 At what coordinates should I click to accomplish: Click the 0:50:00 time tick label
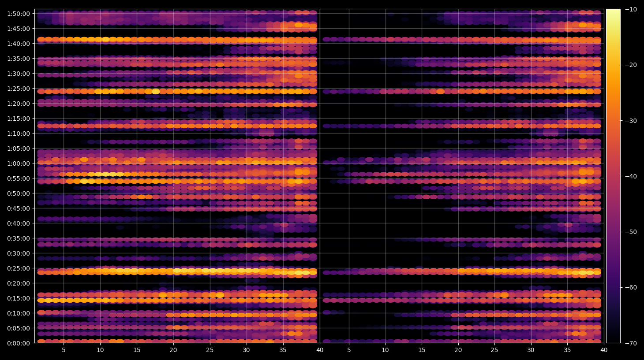point(19,193)
